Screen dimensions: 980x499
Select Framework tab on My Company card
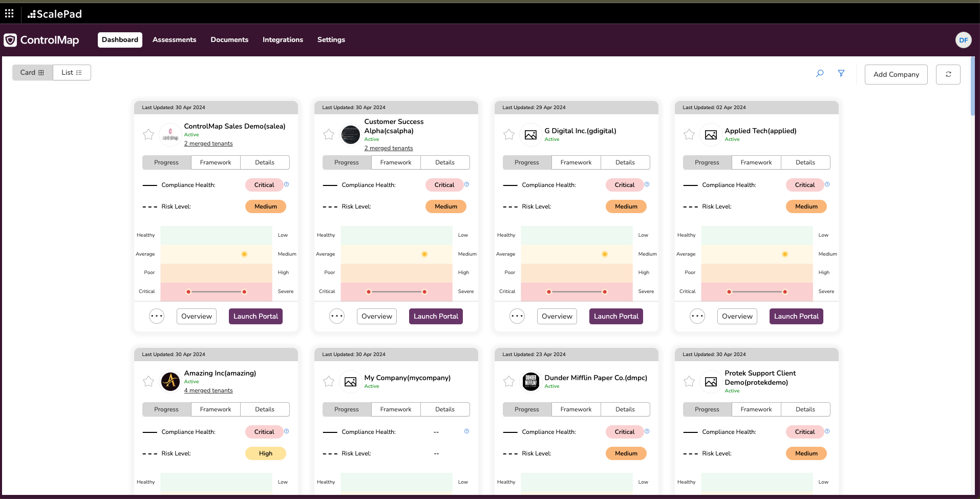tap(396, 409)
